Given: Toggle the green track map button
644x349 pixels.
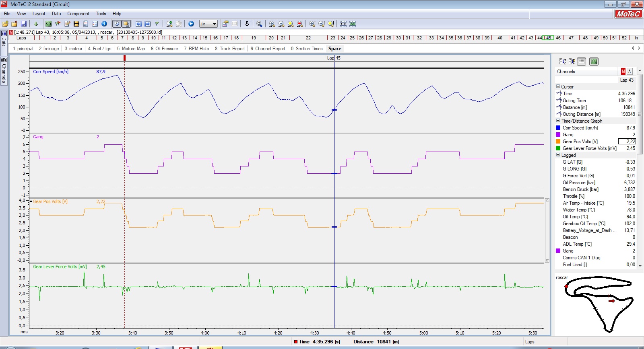Looking at the screenshot, I should pos(594,62).
